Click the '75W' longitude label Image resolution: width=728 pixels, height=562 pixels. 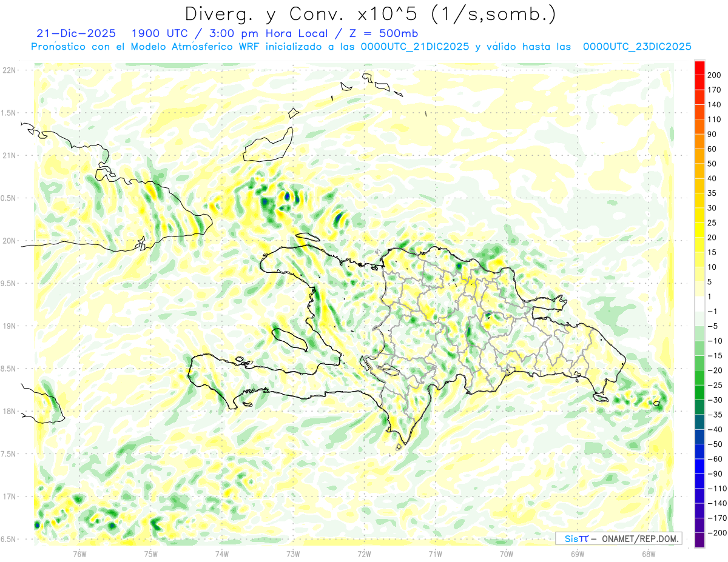click(x=151, y=554)
